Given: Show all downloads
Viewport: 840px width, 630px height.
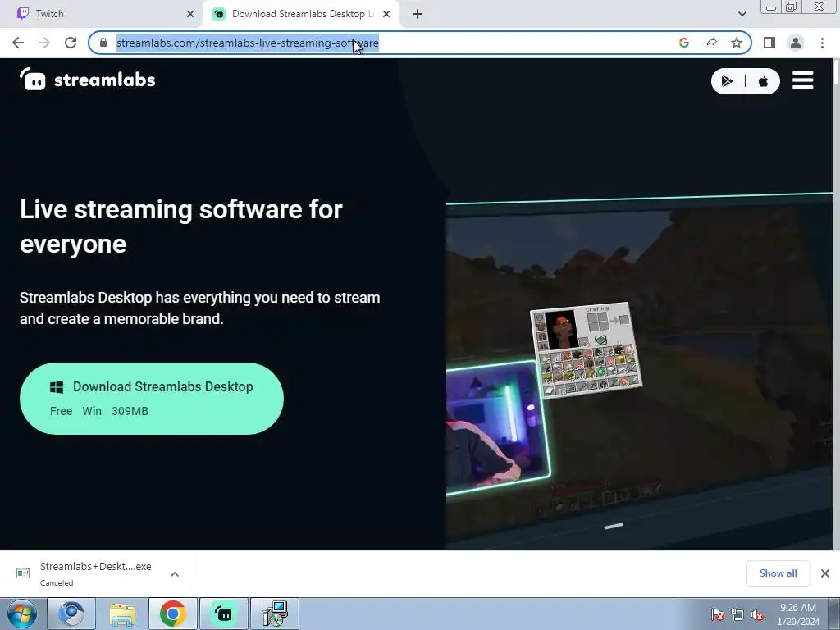Looking at the screenshot, I should (778, 573).
